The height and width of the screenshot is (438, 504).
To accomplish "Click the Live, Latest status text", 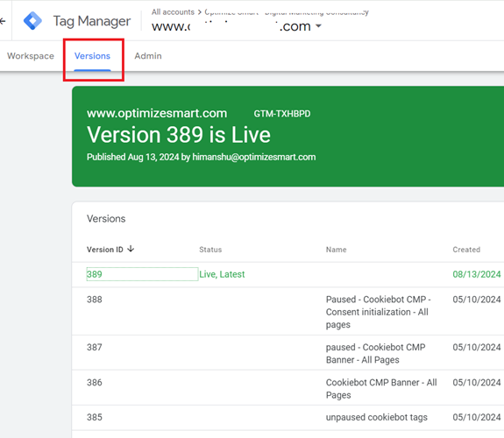I will point(222,274).
